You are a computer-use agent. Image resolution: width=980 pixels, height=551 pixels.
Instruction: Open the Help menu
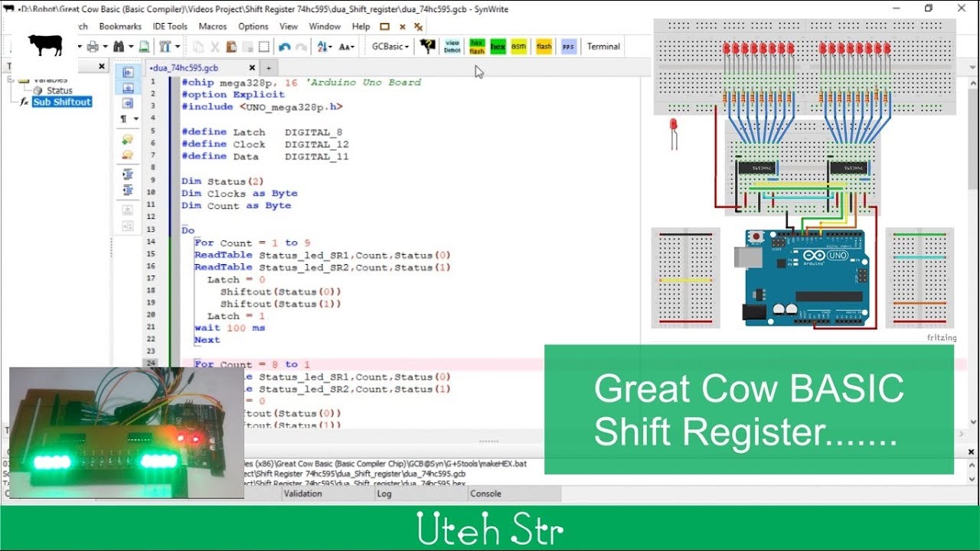pyautogui.click(x=361, y=26)
